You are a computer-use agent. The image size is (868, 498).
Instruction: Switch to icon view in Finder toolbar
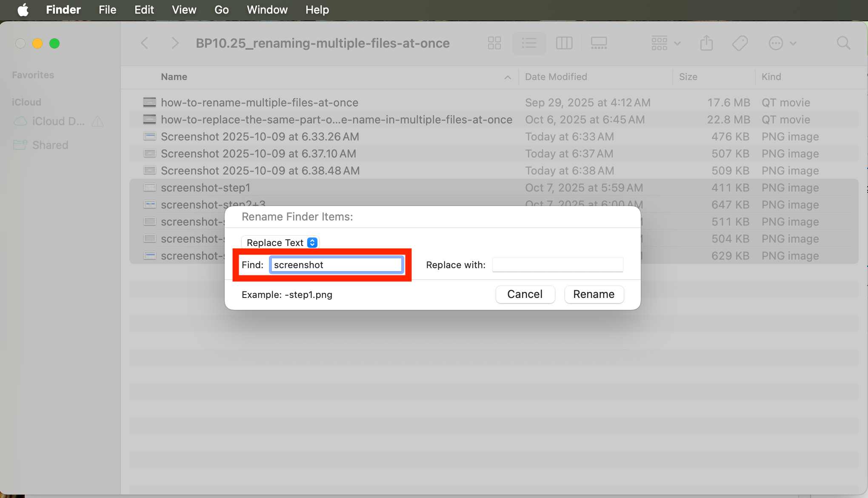coord(494,43)
